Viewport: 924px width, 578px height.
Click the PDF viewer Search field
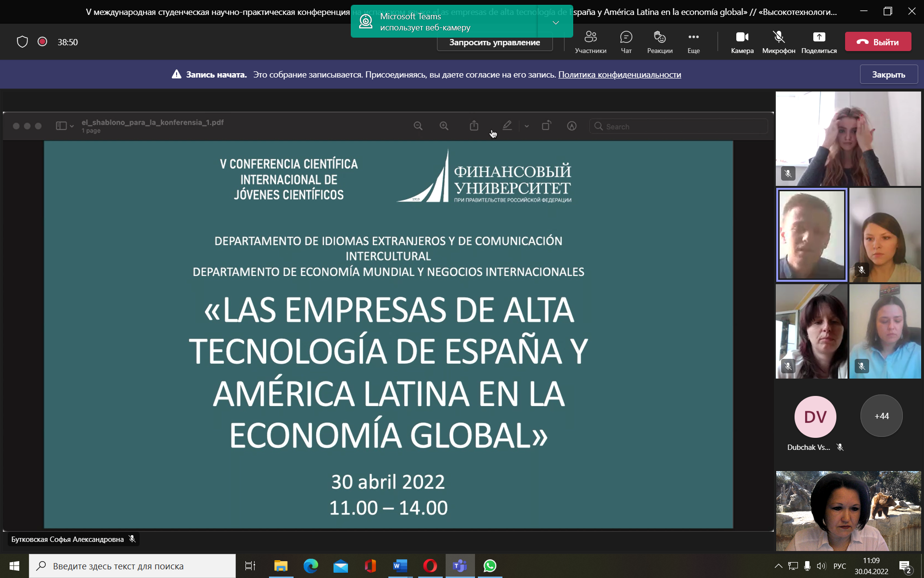pos(678,126)
